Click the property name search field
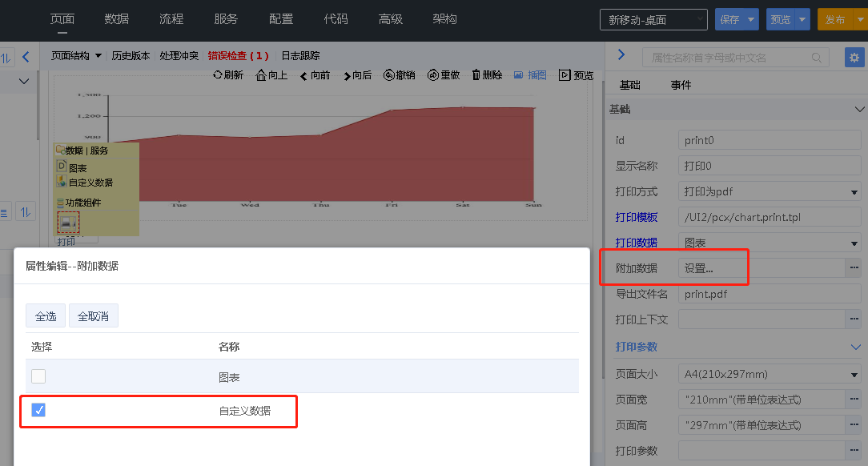The height and width of the screenshot is (466, 868). click(729, 58)
